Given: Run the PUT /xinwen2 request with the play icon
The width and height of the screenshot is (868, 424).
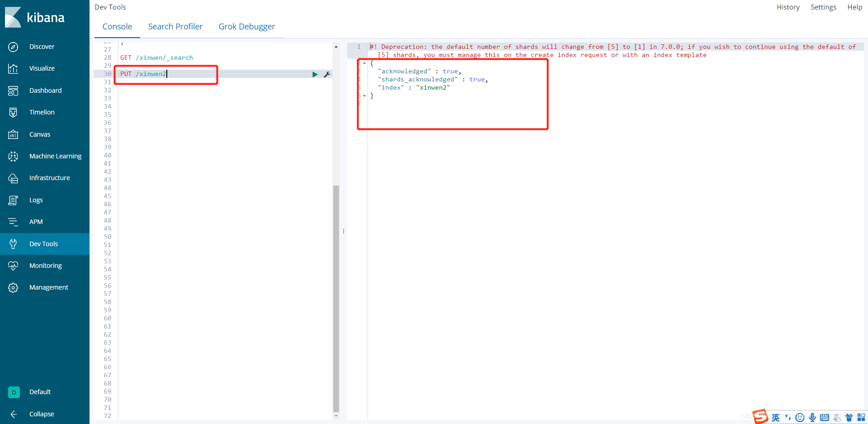Looking at the screenshot, I should 315,74.
